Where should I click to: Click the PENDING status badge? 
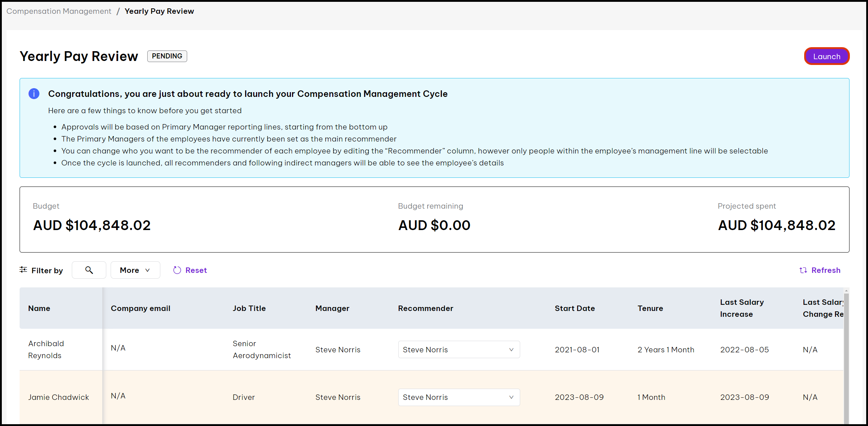coord(167,56)
